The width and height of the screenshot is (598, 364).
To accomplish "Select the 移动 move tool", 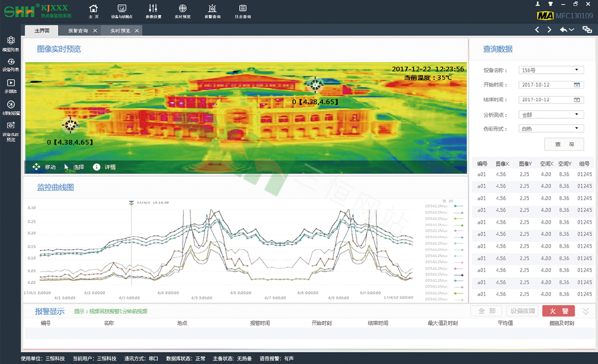I will tap(44, 167).
